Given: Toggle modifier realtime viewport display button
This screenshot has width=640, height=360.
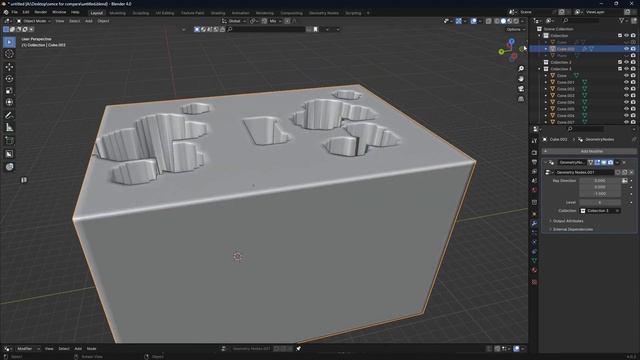Looking at the screenshot, I should [x=604, y=162].
